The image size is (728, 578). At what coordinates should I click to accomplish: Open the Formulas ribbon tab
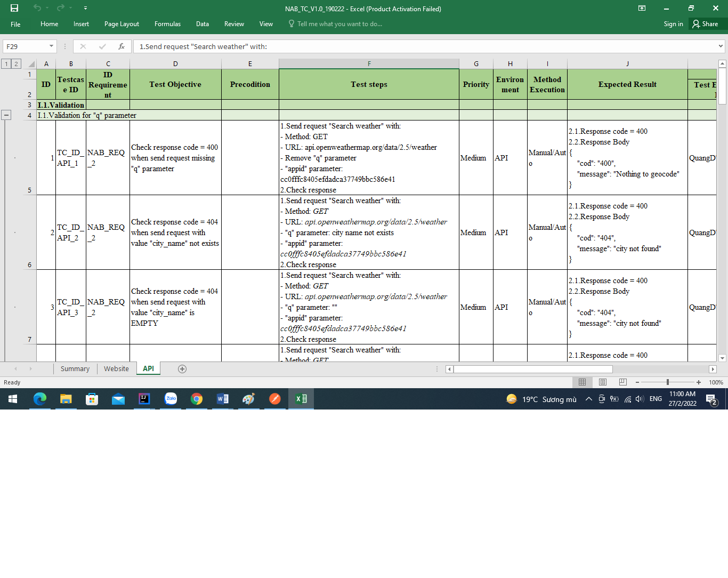point(167,24)
